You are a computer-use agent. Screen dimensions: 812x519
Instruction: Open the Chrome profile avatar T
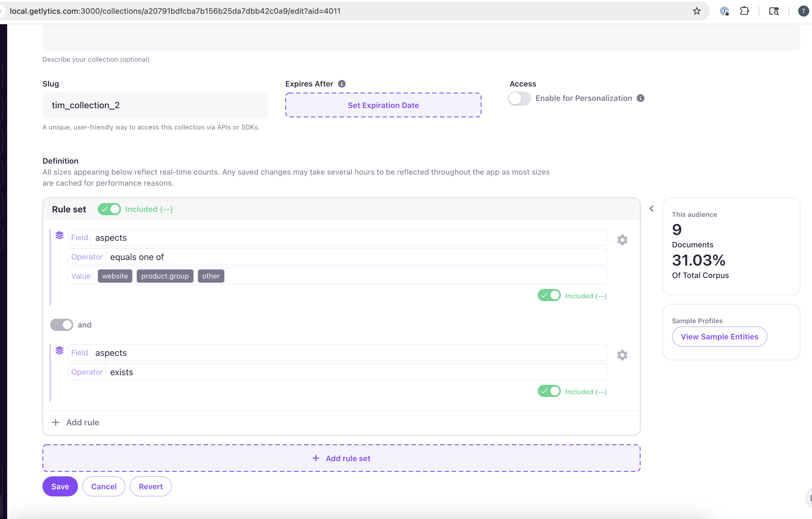pyautogui.click(x=803, y=11)
